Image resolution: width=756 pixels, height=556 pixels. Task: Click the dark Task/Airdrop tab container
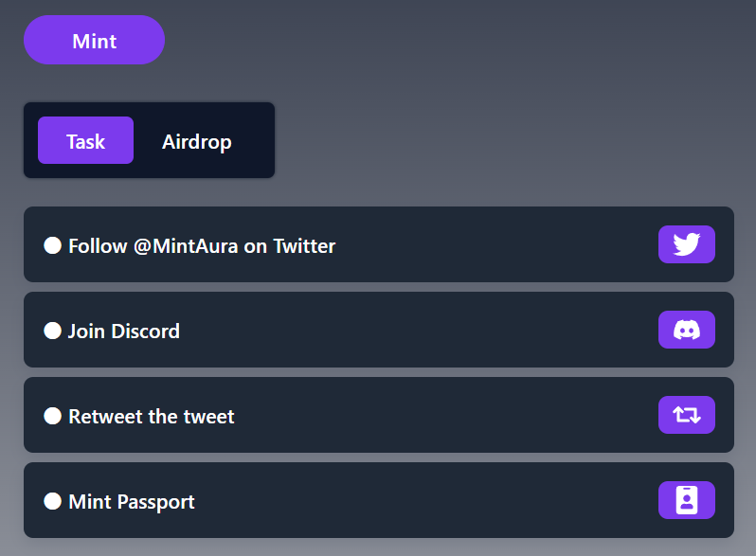[x=149, y=140]
